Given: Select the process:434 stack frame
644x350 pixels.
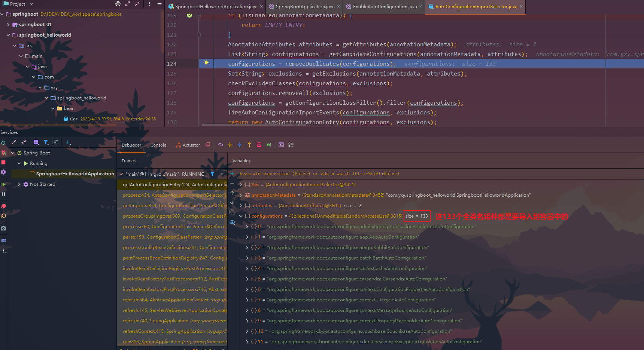Looking at the screenshot, I should tap(172, 195).
